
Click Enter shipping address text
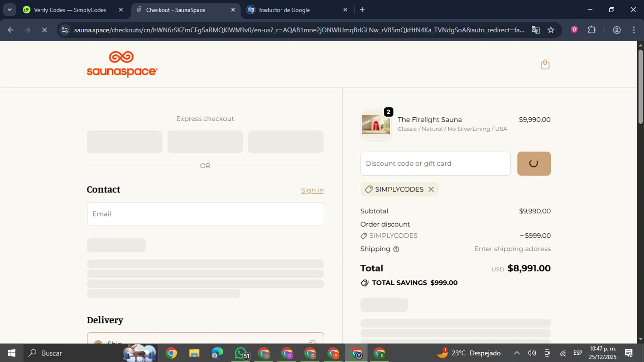tap(513, 249)
